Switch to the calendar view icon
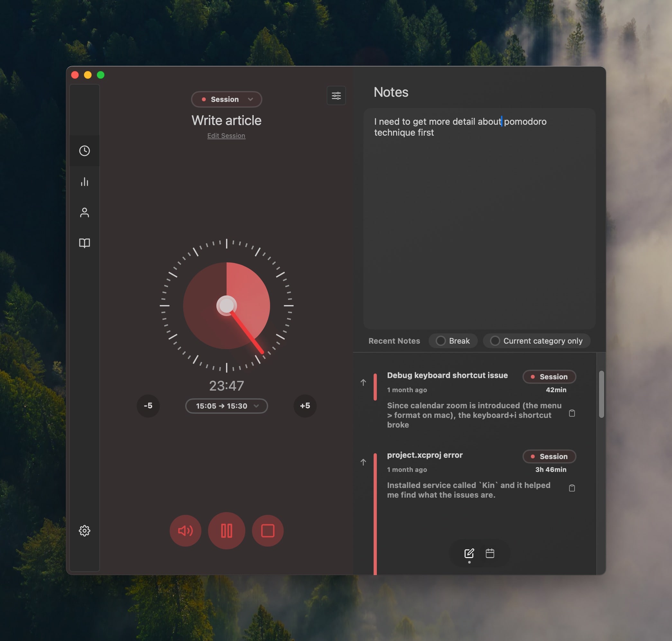Image resolution: width=672 pixels, height=641 pixels. pos(489,553)
